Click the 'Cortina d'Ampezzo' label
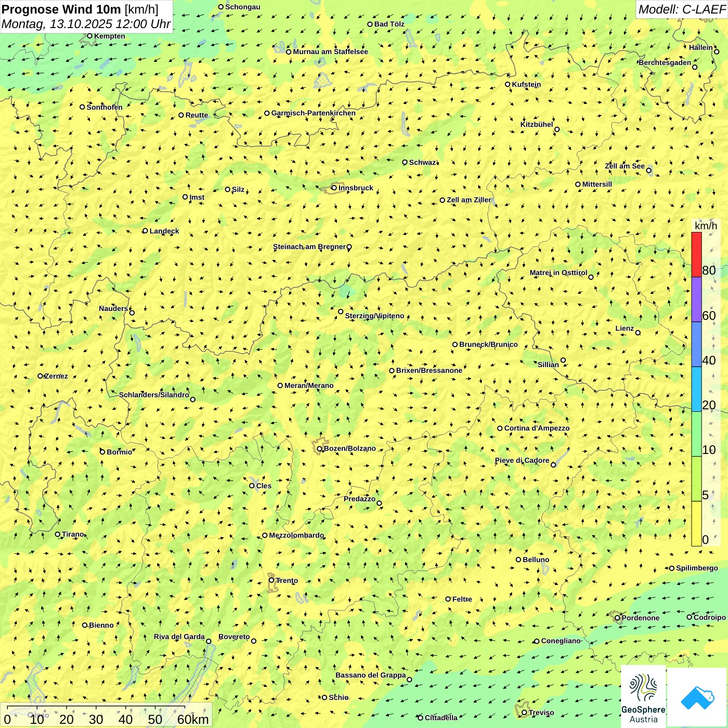This screenshot has width=728, height=728. click(537, 428)
